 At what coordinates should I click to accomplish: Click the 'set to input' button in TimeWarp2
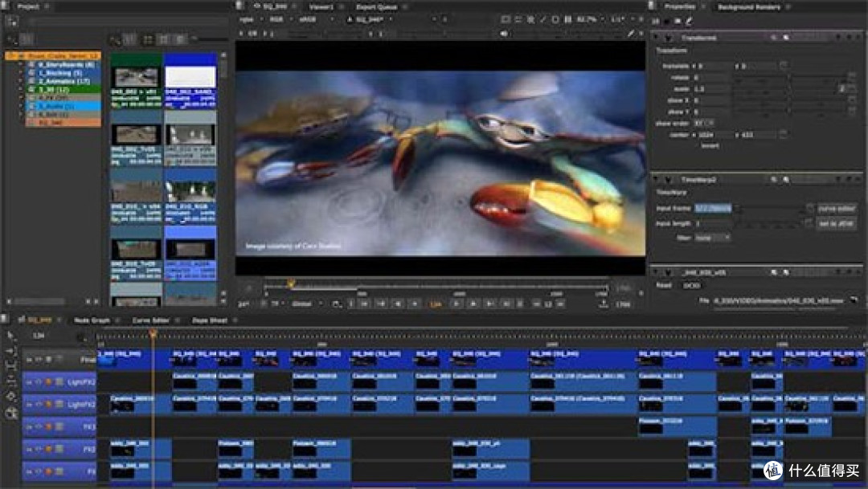pyautogui.click(x=837, y=224)
